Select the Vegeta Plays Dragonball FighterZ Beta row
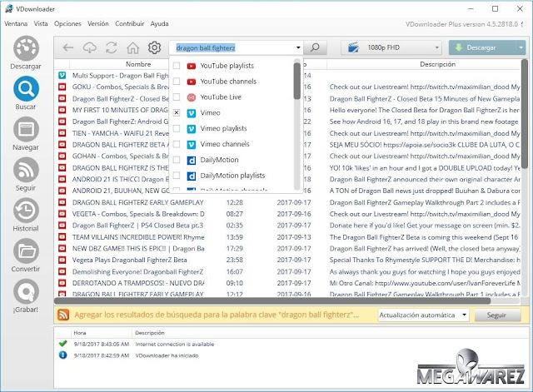This screenshot has height=392, width=533. pos(287,261)
